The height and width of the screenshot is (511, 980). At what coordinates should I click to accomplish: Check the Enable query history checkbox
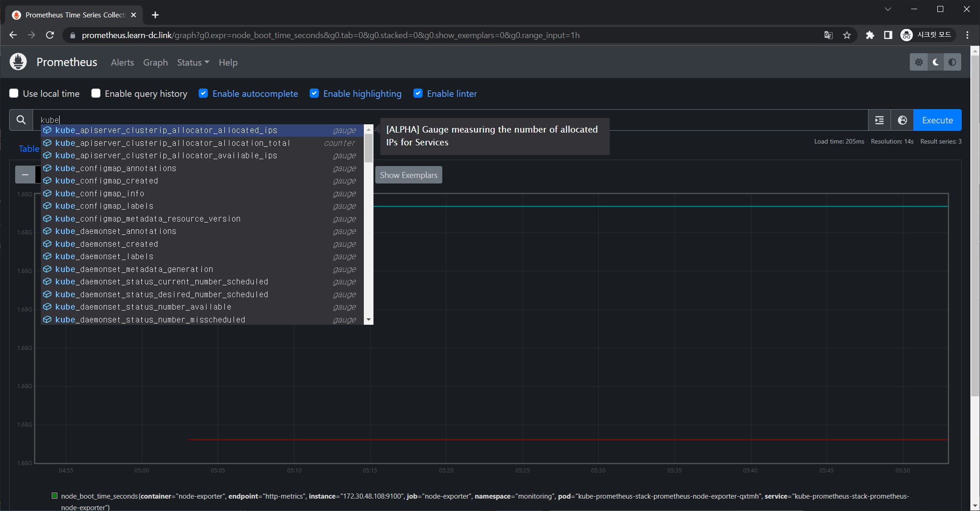[96, 93]
